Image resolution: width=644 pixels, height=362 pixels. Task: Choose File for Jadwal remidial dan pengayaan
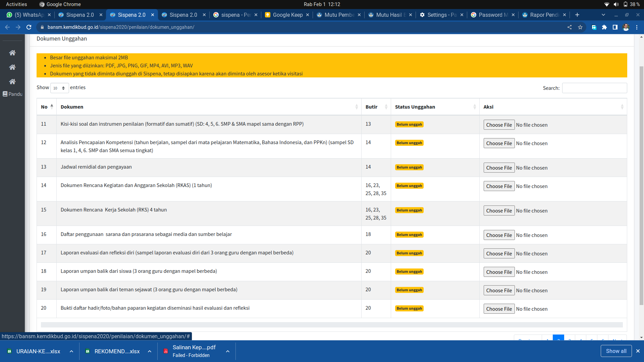499,168
